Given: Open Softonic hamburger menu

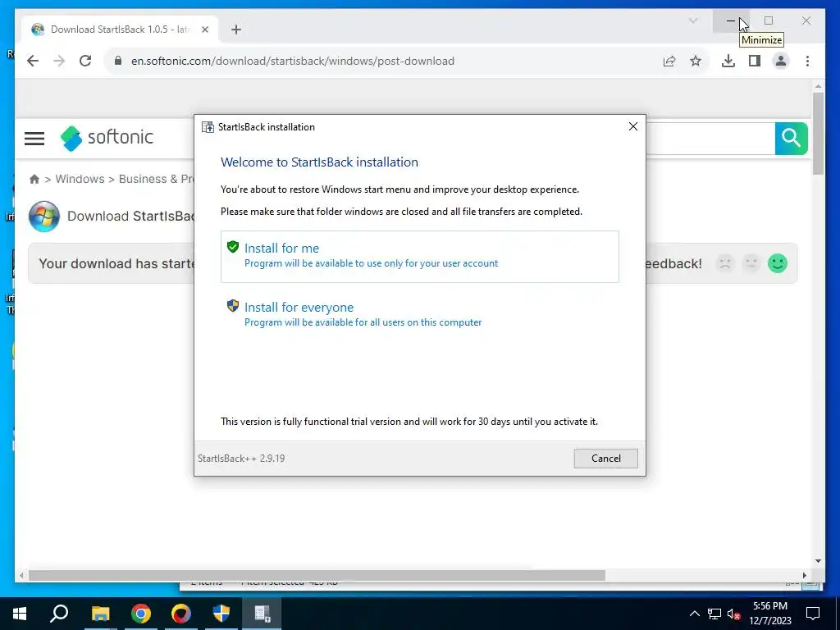Looking at the screenshot, I should [34, 138].
